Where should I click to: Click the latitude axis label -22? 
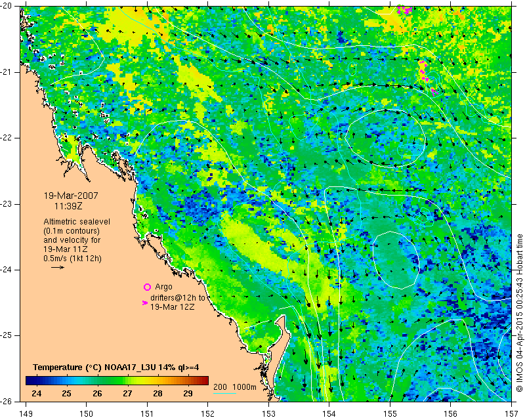pos(6,138)
